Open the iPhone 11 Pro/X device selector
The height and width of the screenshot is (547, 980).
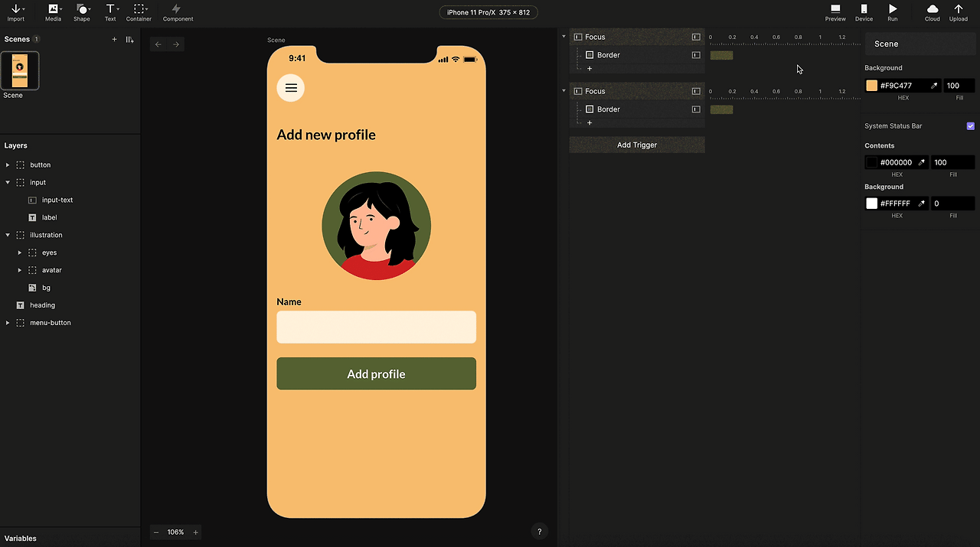(x=488, y=12)
